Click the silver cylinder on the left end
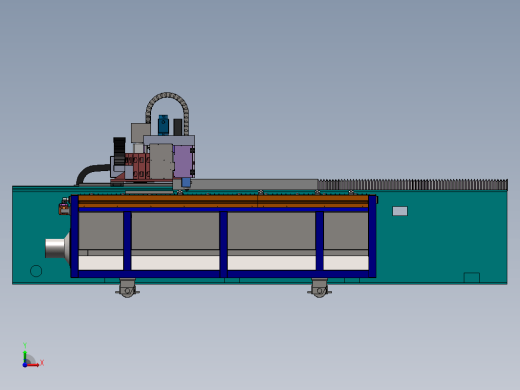The image size is (520, 390). (55, 248)
